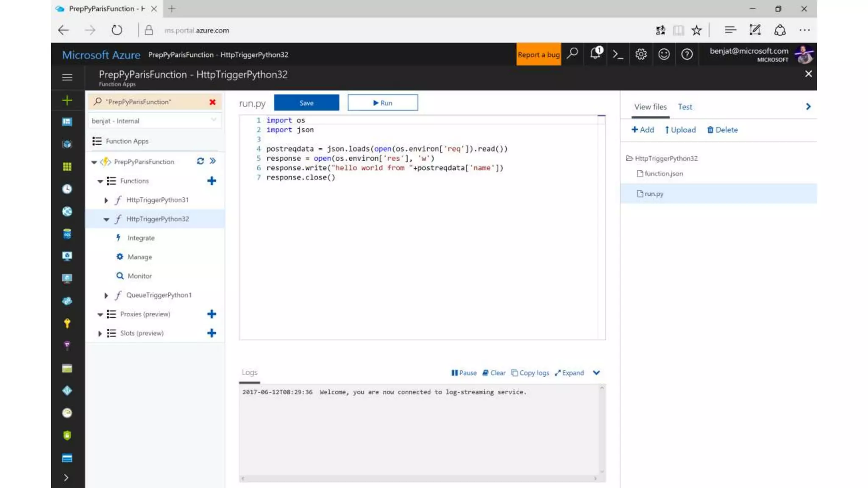868x488 pixels.
Task: Pause the log streaming
Action: [x=464, y=373]
